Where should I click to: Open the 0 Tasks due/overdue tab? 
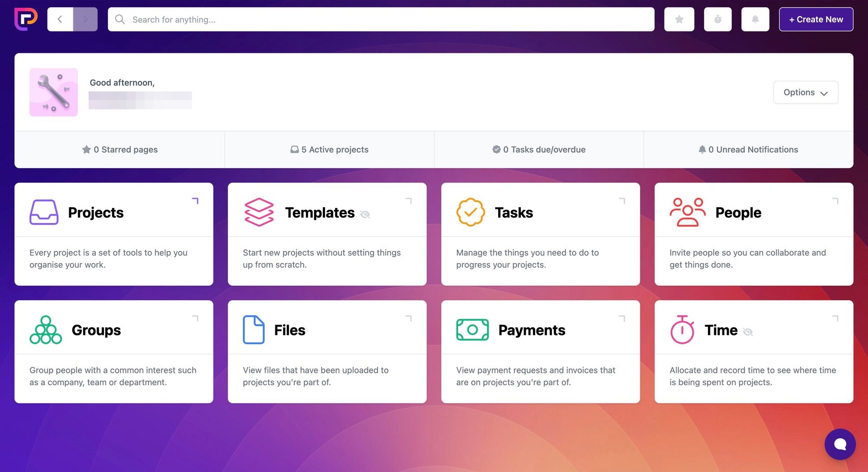pos(539,150)
